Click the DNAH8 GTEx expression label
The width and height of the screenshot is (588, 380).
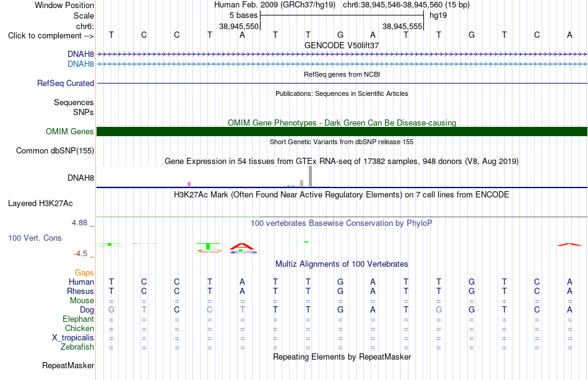coord(80,178)
